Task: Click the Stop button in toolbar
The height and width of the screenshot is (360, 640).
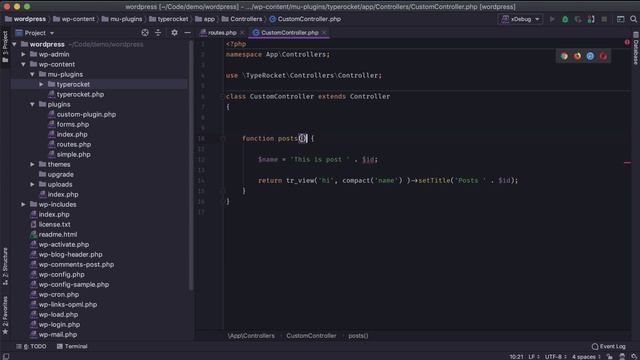Action: [604, 19]
